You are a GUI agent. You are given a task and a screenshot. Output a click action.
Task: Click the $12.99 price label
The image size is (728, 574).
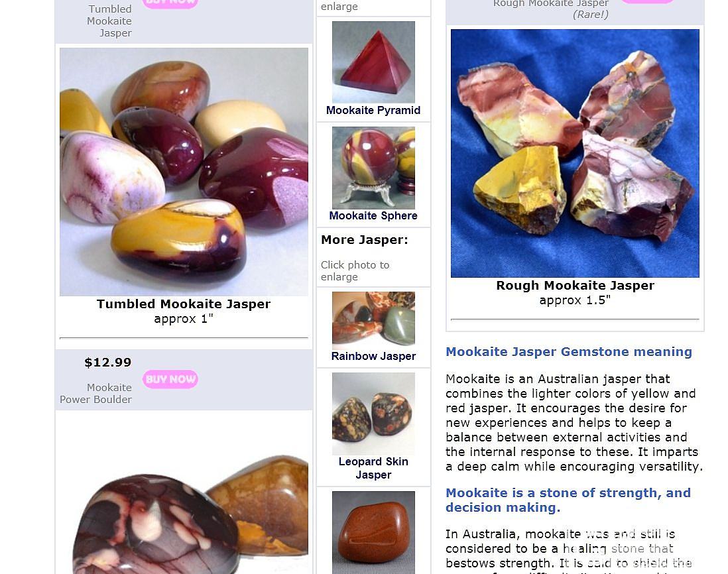pyautogui.click(x=107, y=363)
